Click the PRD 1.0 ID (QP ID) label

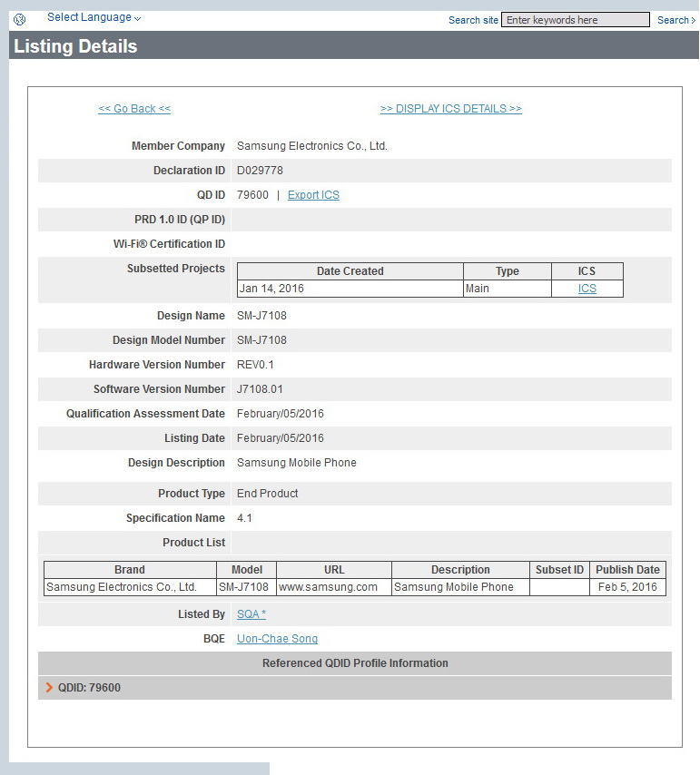180,220
